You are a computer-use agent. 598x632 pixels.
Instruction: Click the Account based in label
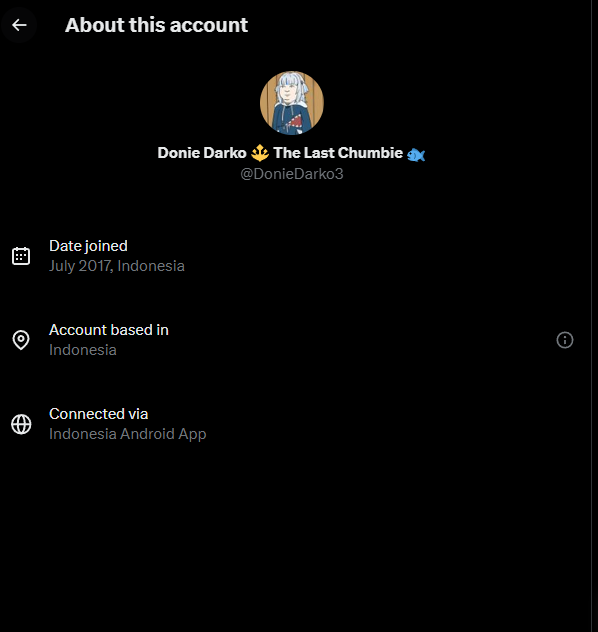click(109, 330)
